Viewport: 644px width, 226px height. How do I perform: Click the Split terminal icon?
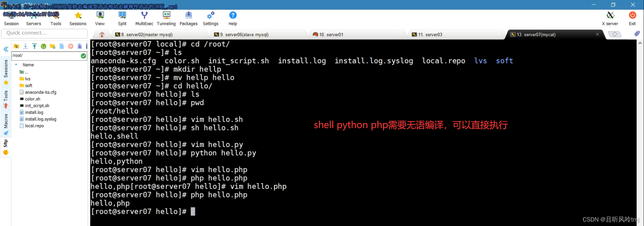(122, 18)
